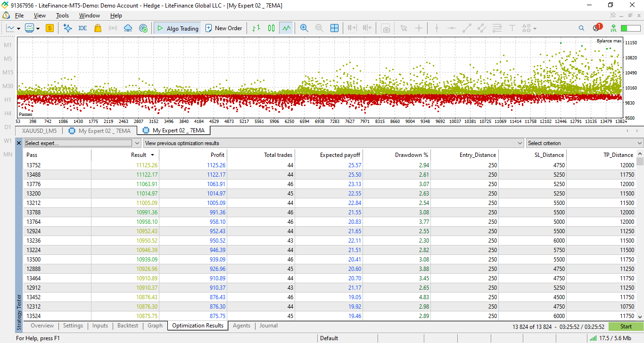Open View previous optimization results dropdown
This screenshot has height=343, width=644.
point(333,143)
